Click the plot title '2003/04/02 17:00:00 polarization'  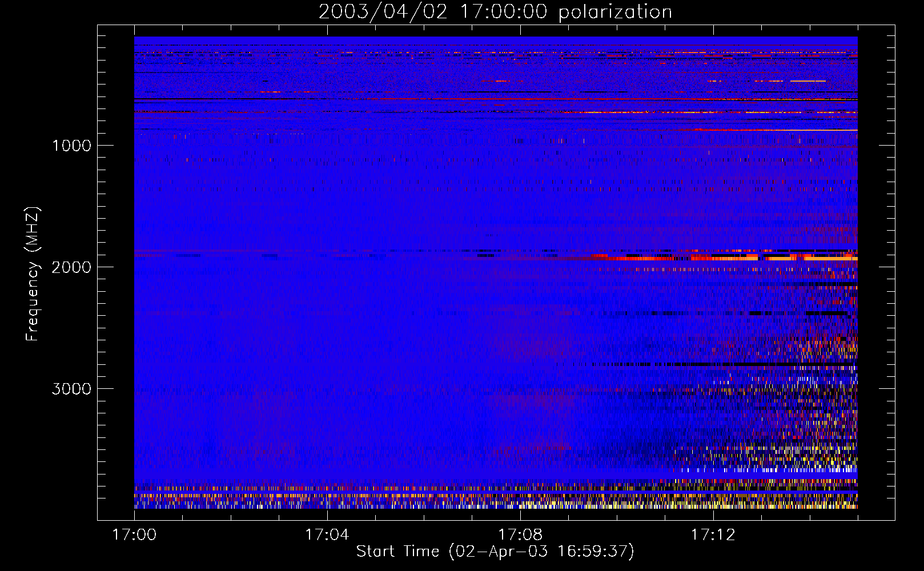click(495, 11)
